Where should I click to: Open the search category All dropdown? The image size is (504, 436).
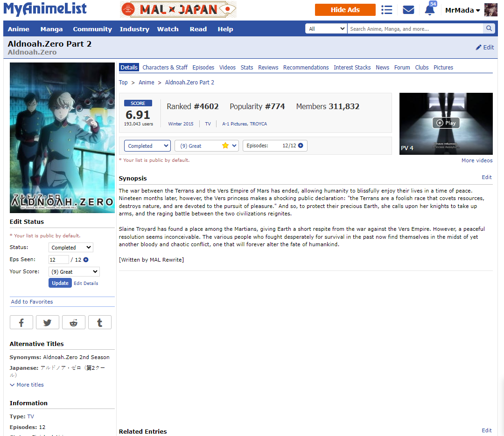[x=326, y=28]
